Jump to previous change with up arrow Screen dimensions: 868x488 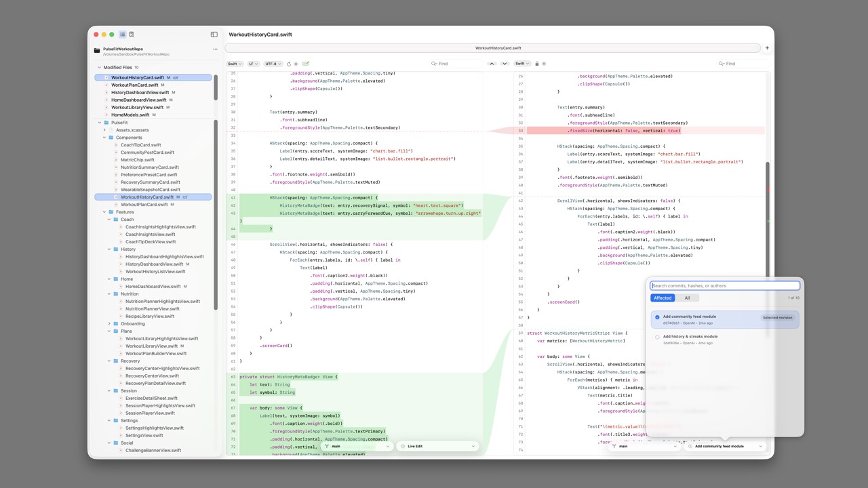[x=492, y=64]
